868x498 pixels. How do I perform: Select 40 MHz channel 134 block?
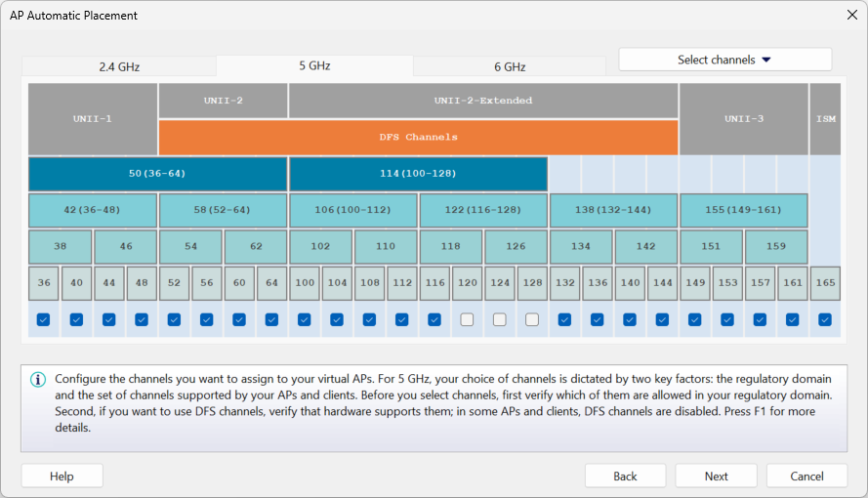(581, 247)
